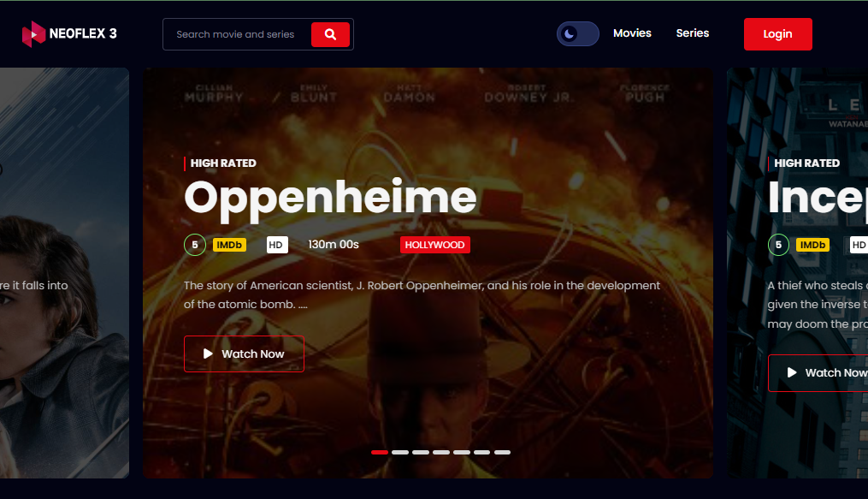Click the Login button
The width and height of the screenshot is (868, 499).
(x=776, y=34)
